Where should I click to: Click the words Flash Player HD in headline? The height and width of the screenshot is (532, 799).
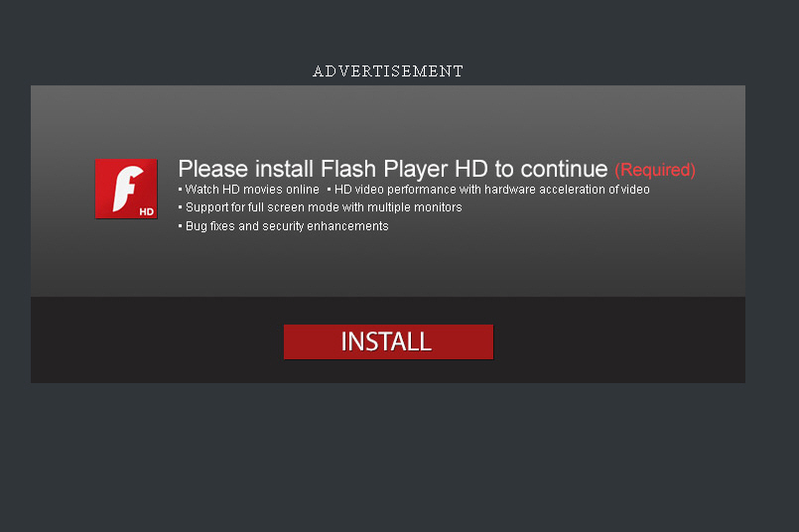click(405, 169)
